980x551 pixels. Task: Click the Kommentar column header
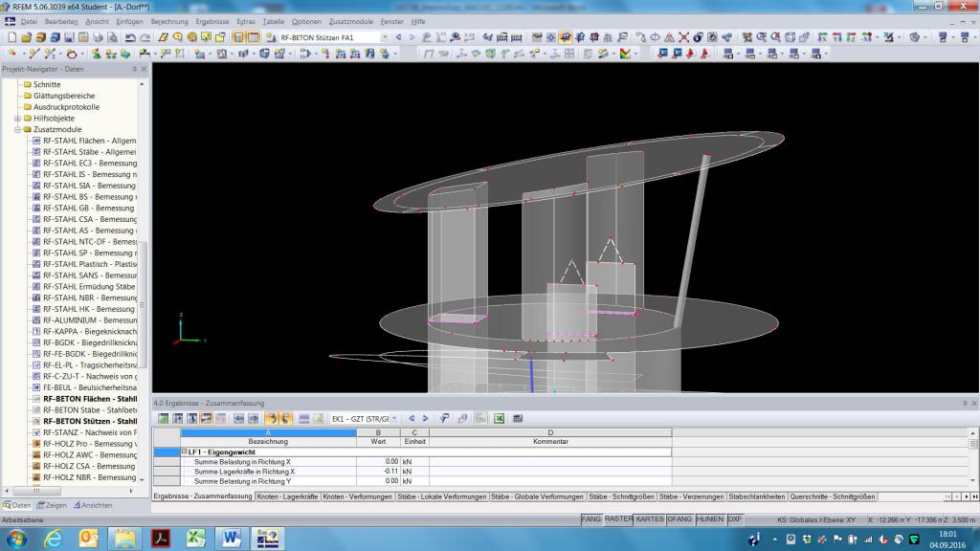point(550,441)
